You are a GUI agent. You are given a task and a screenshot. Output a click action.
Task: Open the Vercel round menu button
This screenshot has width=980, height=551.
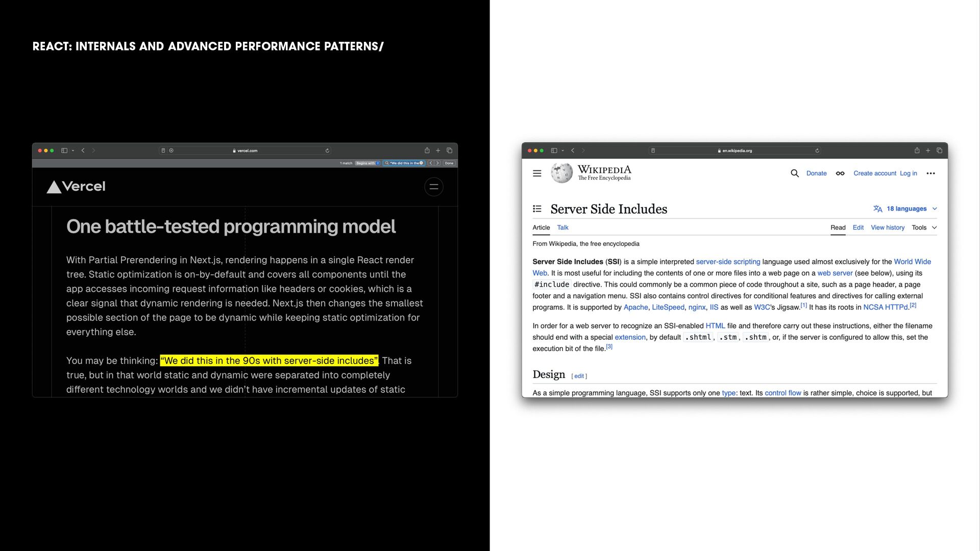433,187
